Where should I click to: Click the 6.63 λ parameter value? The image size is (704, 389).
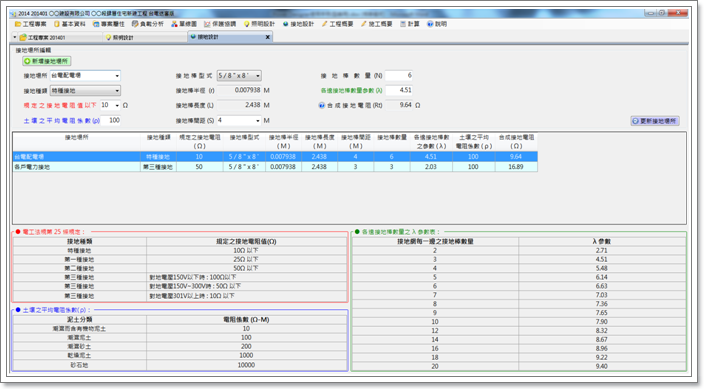coord(601,286)
